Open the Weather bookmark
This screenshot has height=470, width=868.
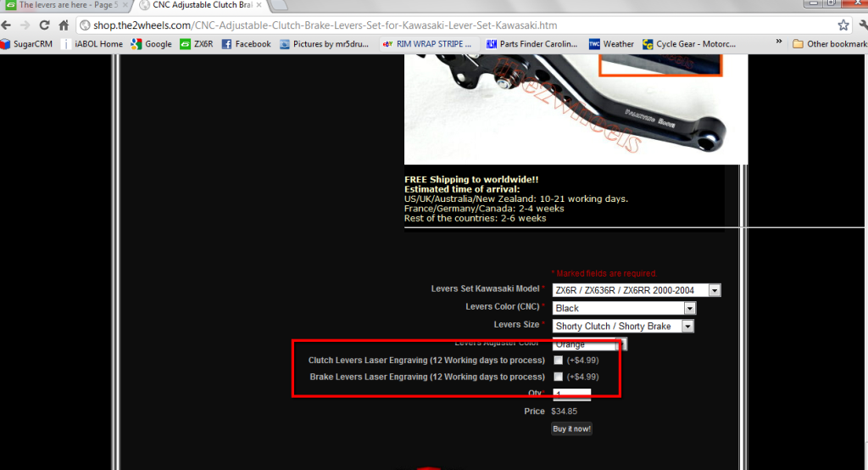coord(611,44)
